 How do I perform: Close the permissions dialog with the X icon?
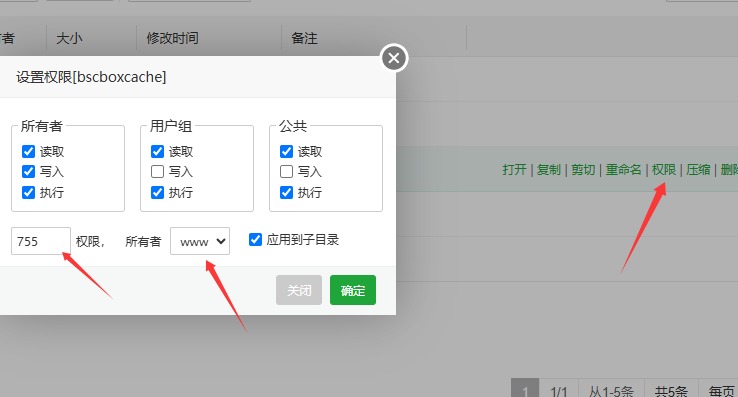[x=394, y=58]
